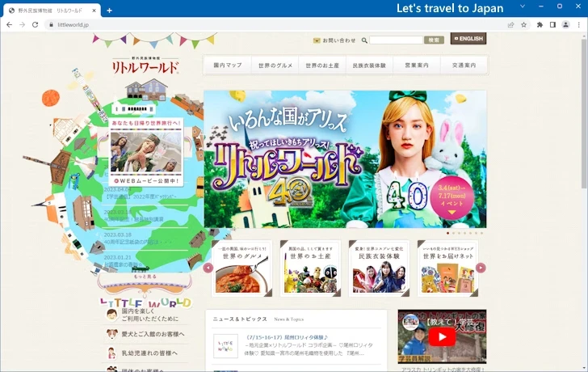Click the お問い合わせ mail link
The image size is (588, 372).
(334, 40)
